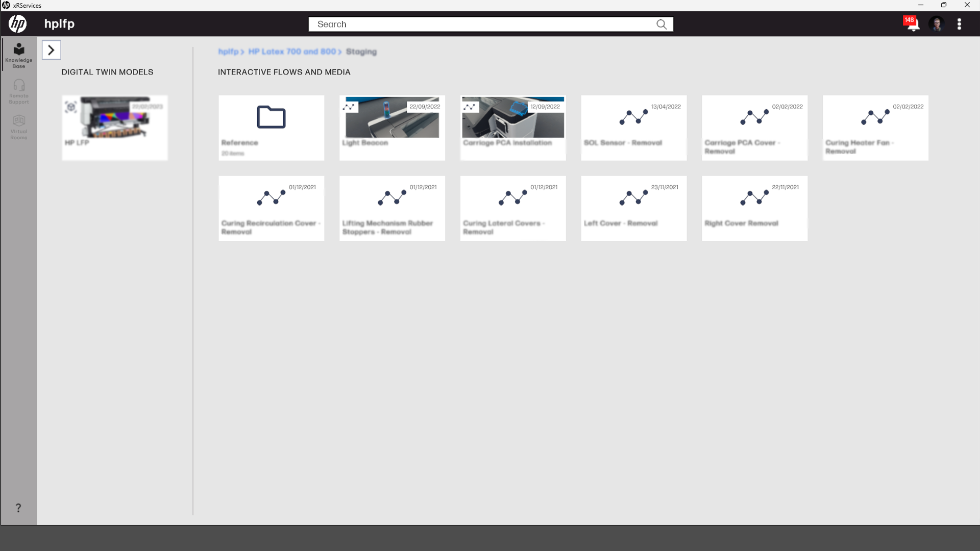The width and height of the screenshot is (980, 551).
Task: Open the three-dot overflow menu
Action: coord(960,23)
